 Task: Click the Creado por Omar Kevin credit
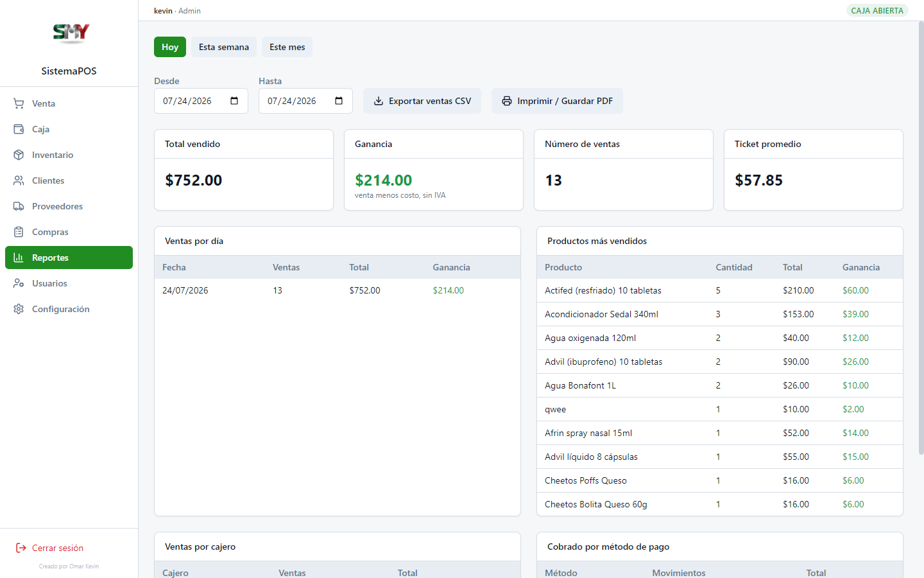[69, 566]
